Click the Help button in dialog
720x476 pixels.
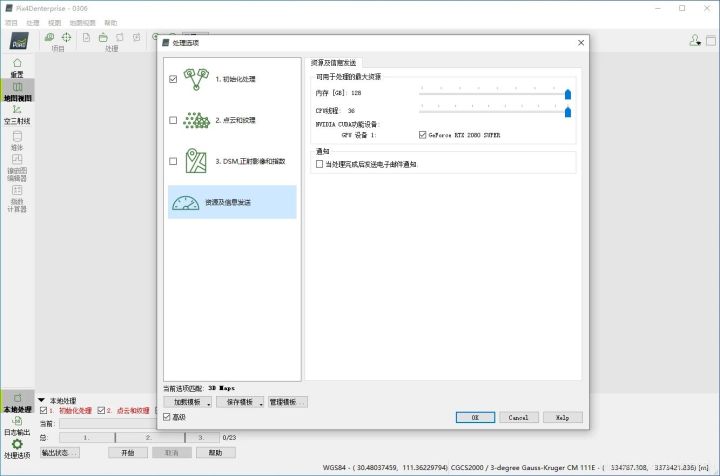tap(562, 417)
